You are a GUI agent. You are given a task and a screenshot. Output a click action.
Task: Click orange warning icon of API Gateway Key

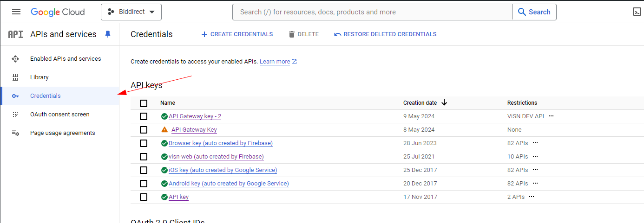[164, 130]
